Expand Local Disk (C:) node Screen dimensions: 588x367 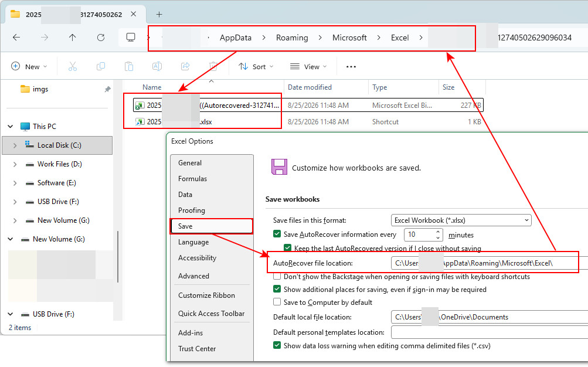[15, 145]
